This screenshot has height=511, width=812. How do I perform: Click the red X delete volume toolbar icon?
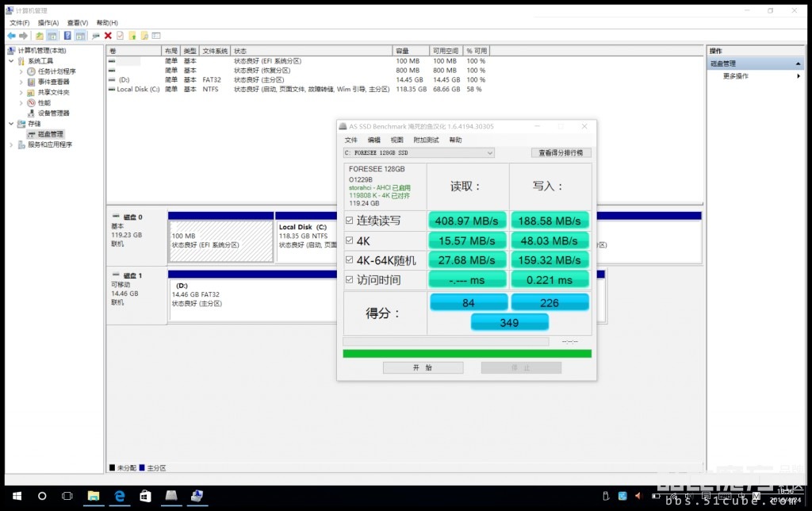(x=109, y=36)
